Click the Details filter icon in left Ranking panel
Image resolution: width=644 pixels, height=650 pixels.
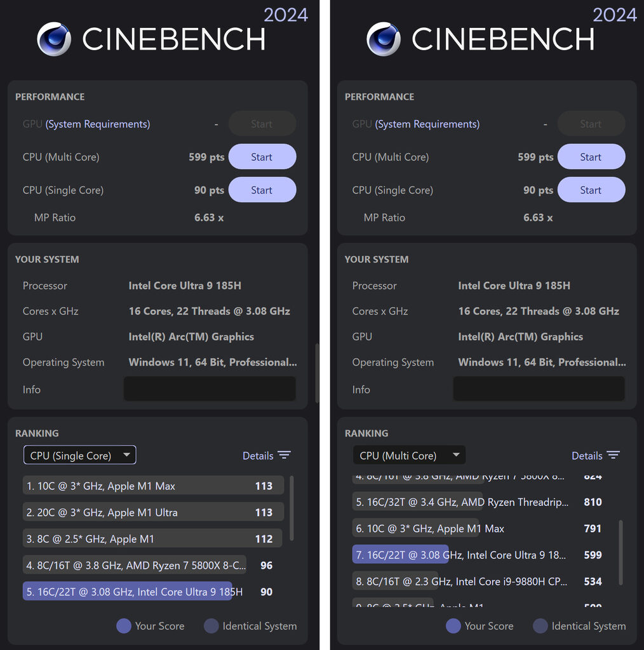[x=284, y=455]
